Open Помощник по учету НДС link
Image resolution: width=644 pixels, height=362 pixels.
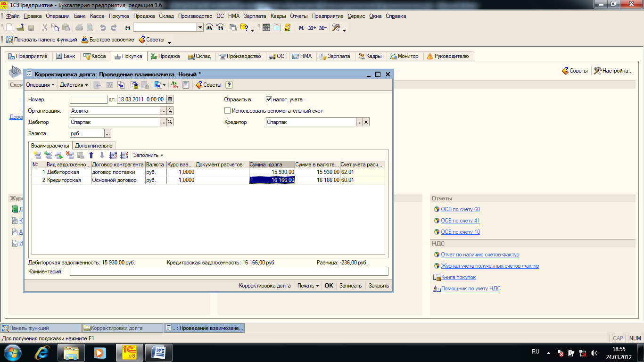(471, 288)
